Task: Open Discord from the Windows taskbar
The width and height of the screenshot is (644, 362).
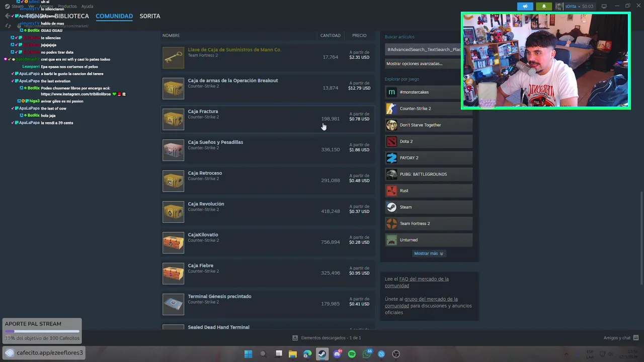Action: [337, 354]
